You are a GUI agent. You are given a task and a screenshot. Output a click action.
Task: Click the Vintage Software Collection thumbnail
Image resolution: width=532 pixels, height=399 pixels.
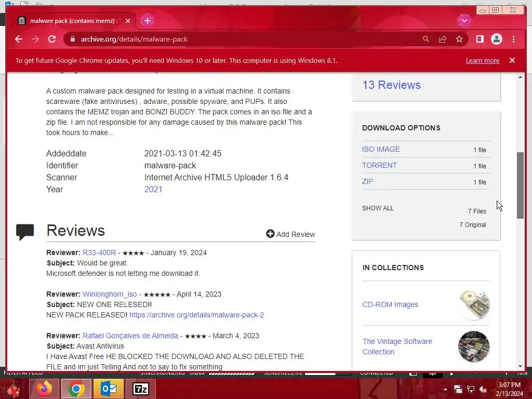[x=474, y=347]
